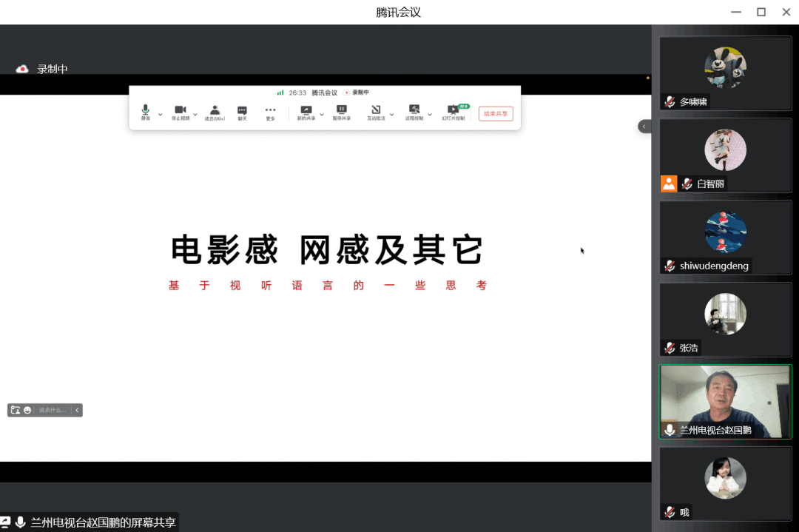Pause screen sharing via 暂停共享 icon
This screenshot has width=799, height=532.
coord(342,108)
